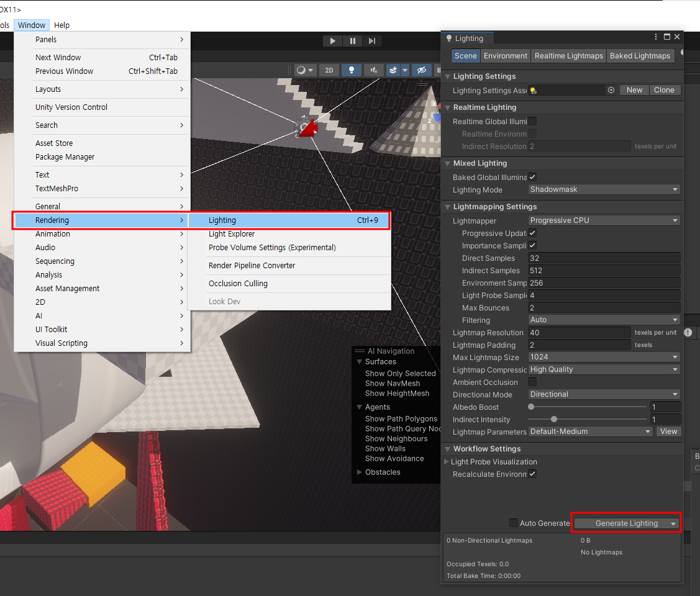Open Max Lightmap Size dropdown
This screenshot has height=596, width=700.
tap(604, 357)
